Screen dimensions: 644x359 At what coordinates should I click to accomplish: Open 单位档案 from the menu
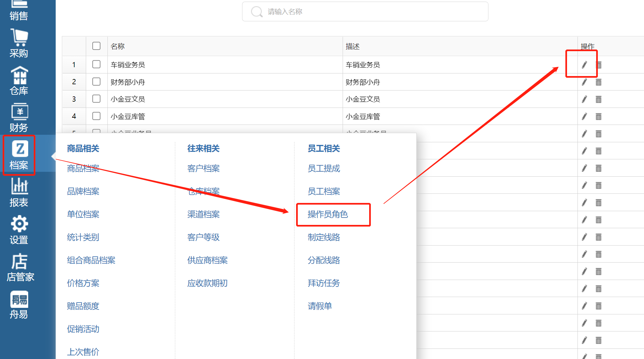click(83, 214)
